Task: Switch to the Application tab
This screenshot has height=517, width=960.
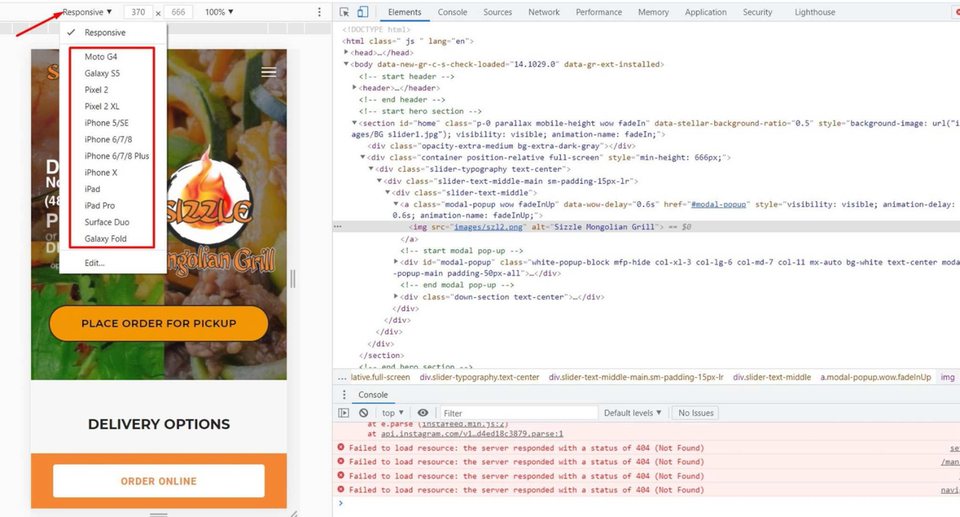Action: pyautogui.click(x=705, y=12)
